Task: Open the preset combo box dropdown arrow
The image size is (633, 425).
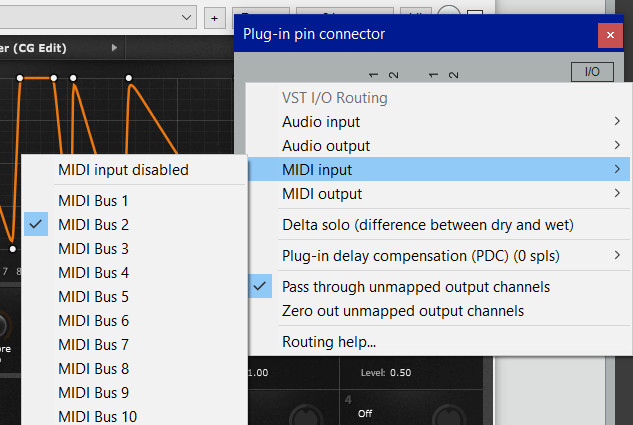Action: pos(187,17)
